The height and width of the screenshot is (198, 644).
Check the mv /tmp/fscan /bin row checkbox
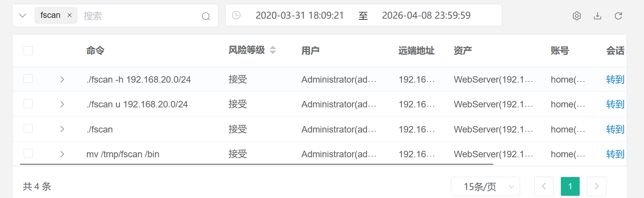click(x=28, y=153)
